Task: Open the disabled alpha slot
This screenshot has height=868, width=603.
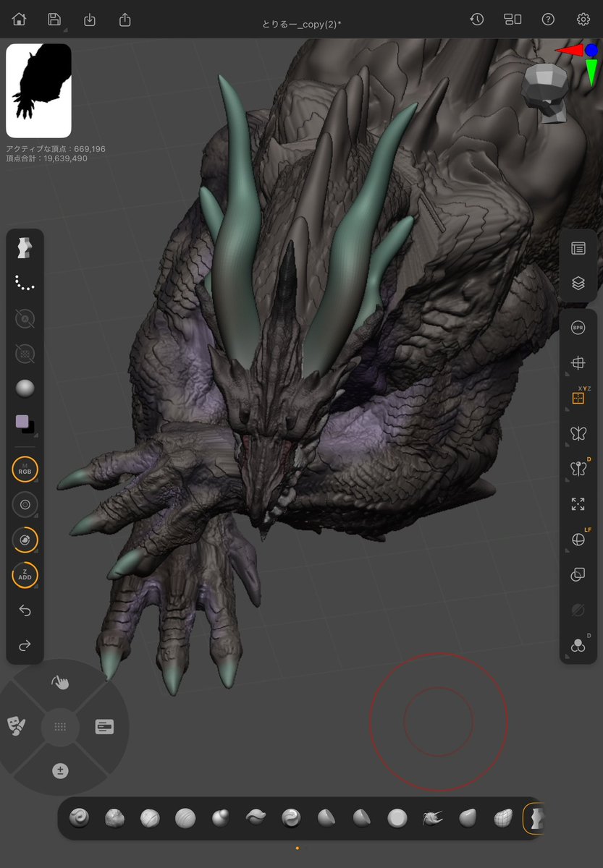Action: (25, 318)
